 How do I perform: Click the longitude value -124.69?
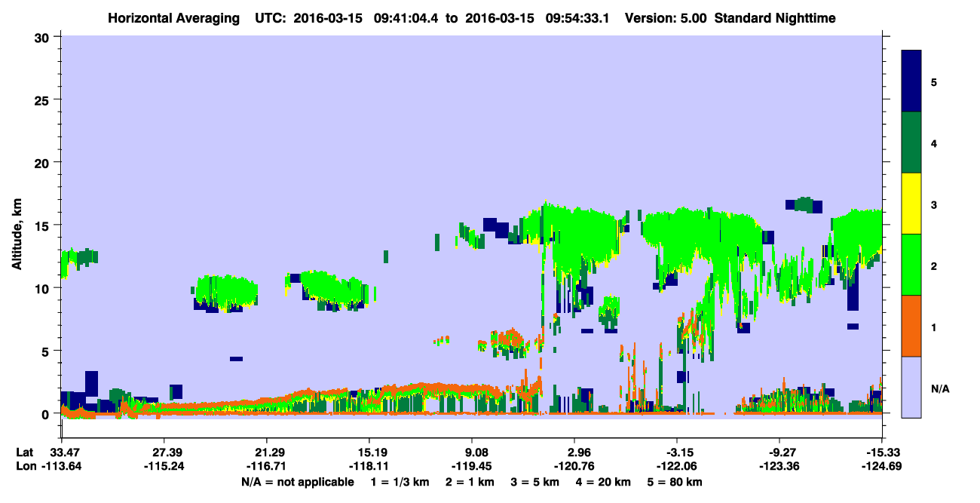[880, 465]
